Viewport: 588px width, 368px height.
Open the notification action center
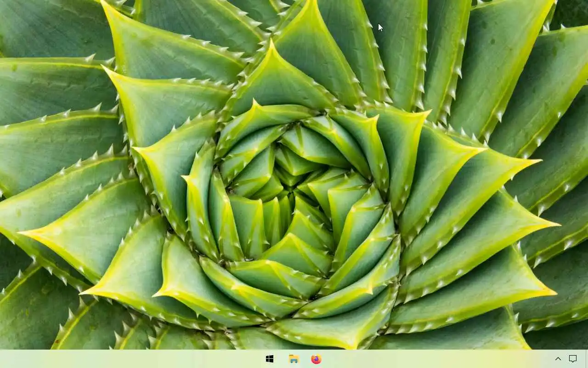tap(573, 359)
